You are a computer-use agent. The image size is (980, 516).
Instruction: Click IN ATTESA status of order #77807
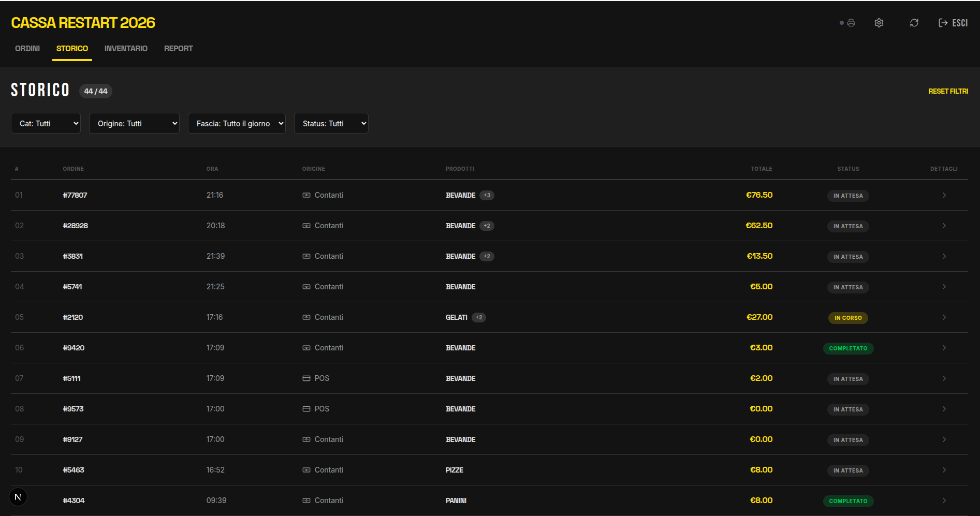pyautogui.click(x=848, y=196)
